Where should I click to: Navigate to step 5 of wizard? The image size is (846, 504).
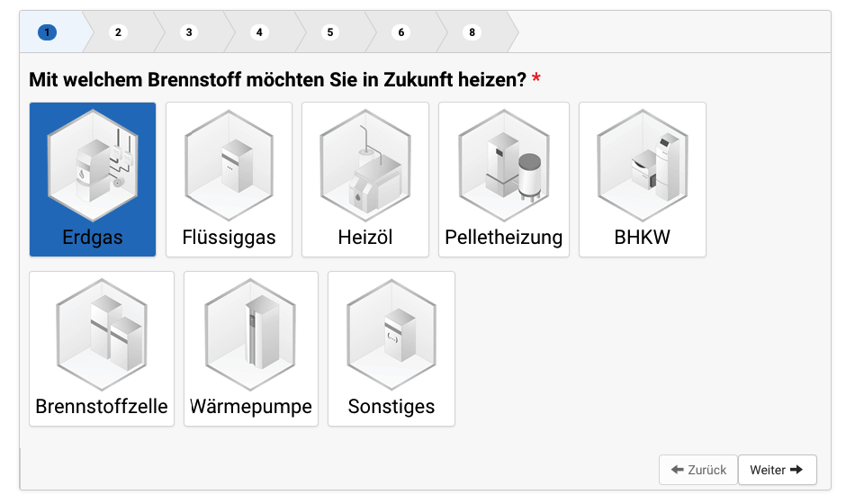(x=330, y=32)
